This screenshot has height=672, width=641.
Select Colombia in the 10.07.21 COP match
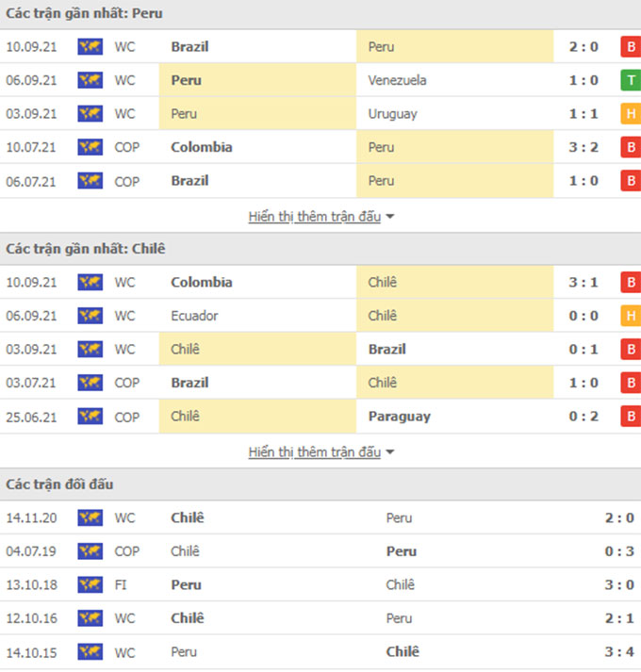pyautogui.click(x=202, y=147)
